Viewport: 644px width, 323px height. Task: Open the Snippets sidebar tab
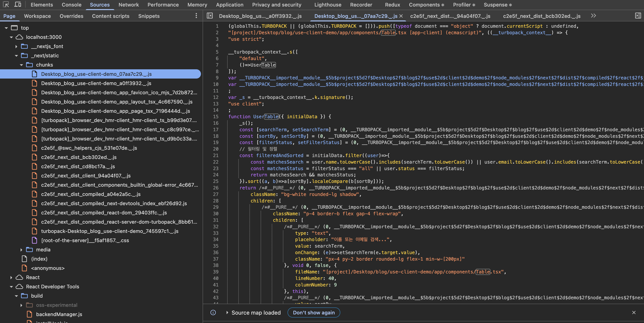tap(149, 16)
